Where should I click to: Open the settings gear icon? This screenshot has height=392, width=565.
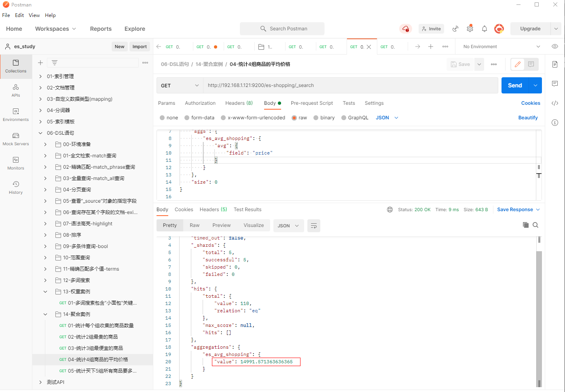coord(470,29)
